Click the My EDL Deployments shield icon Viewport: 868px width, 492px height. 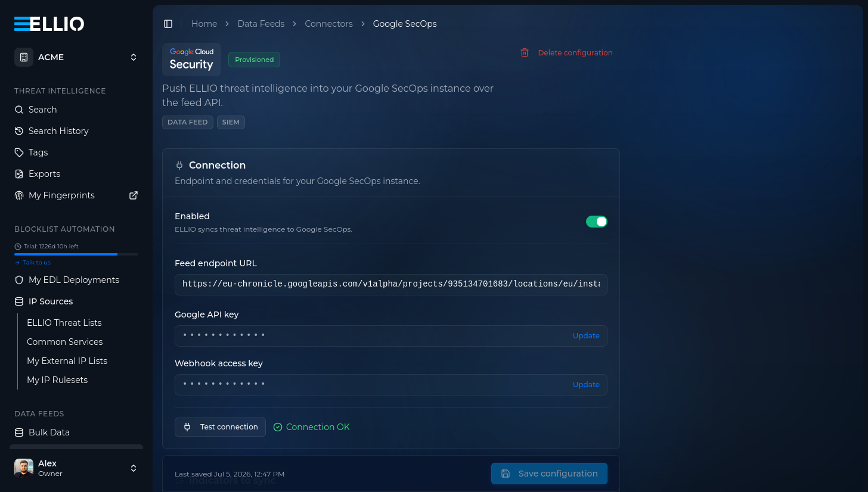19,280
